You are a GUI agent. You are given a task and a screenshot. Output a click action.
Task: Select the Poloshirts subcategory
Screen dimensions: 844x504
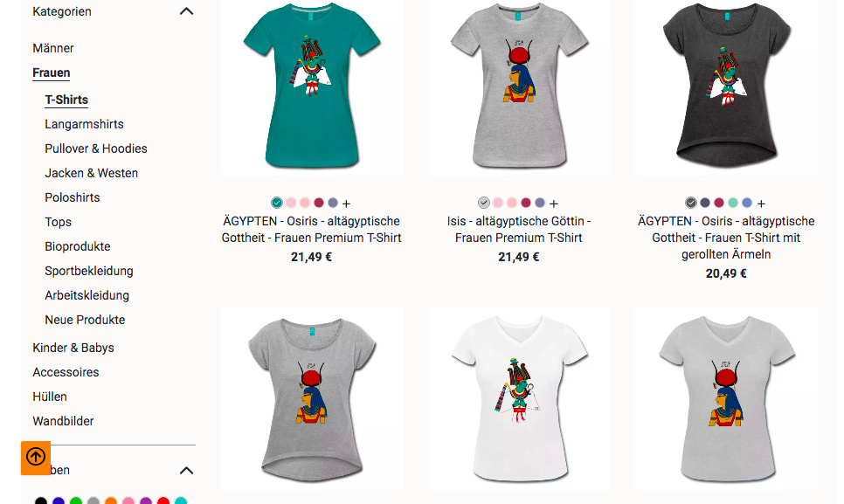73,197
